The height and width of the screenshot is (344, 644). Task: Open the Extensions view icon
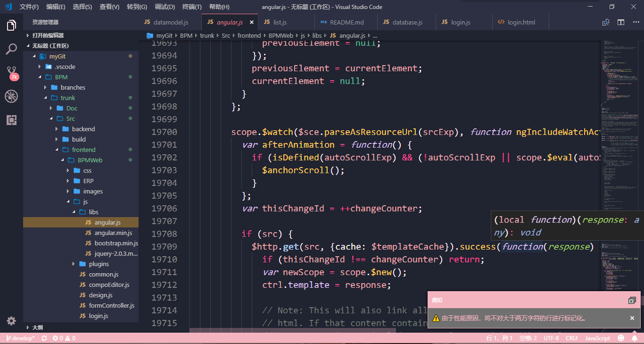coord(11,120)
